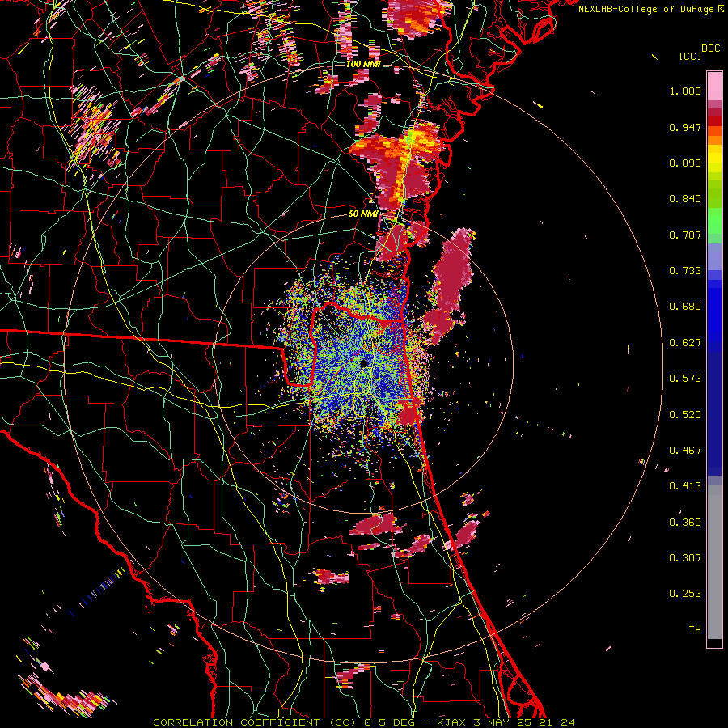728x728 pixels.
Task: Select the 0.627 scale value
Action: 685,343
